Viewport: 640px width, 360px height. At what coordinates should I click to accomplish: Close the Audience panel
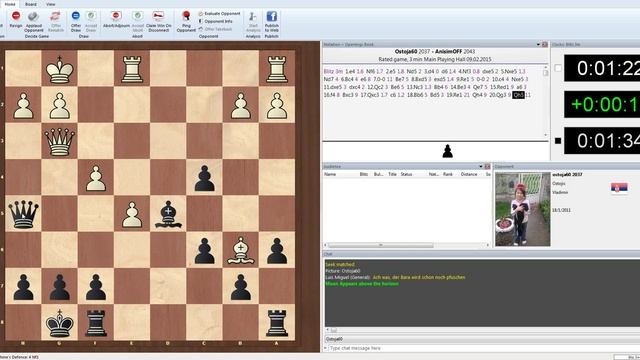487,167
